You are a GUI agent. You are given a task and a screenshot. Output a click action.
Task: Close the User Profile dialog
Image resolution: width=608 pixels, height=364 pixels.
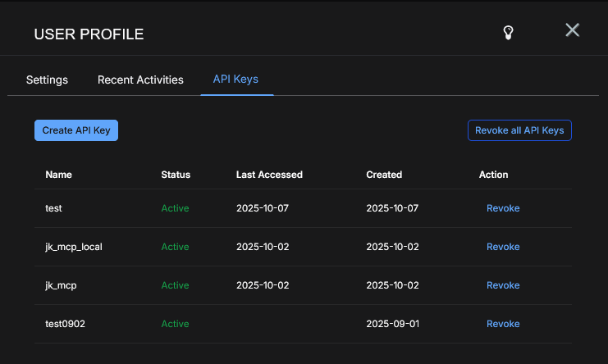tap(573, 30)
